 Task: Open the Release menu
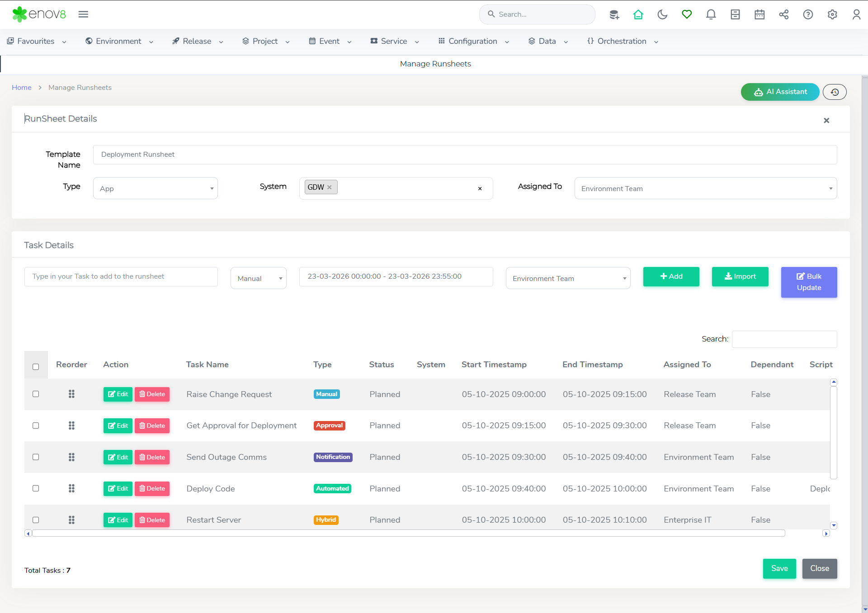pos(197,41)
